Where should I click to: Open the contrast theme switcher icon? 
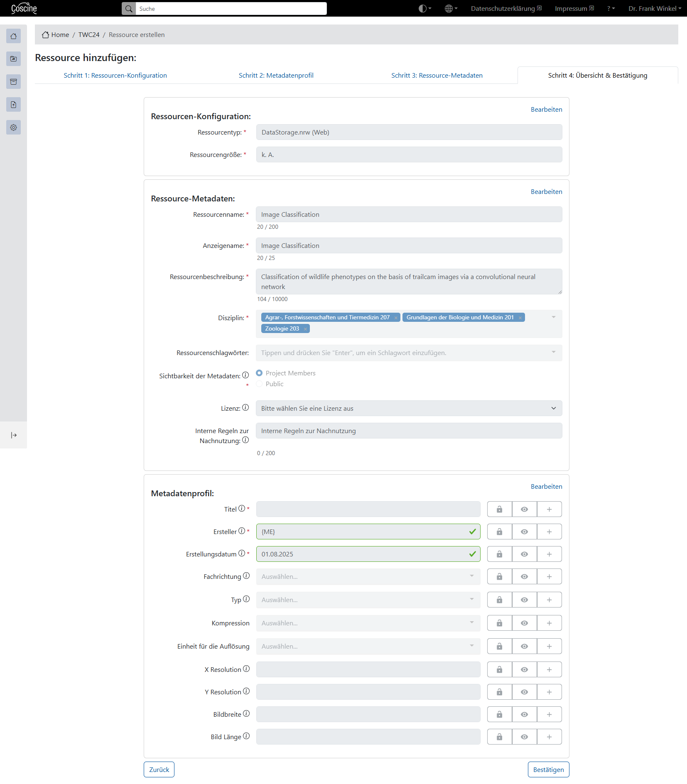pyautogui.click(x=424, y=8)
